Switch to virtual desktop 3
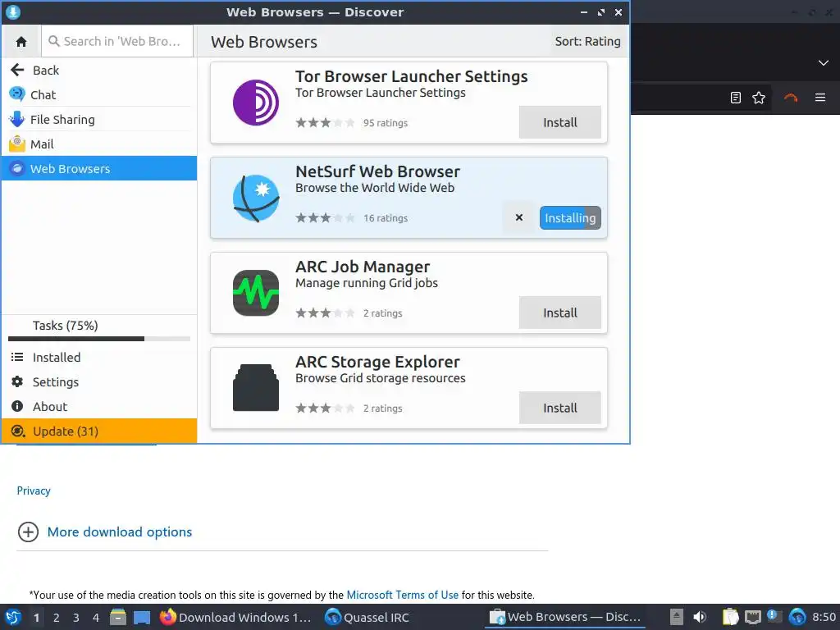 pyautogui.click(x=76, y=618)
